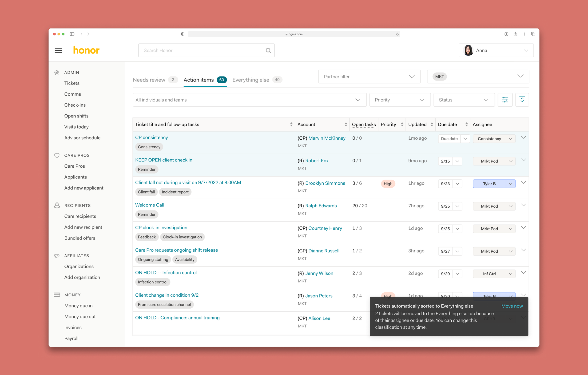Click the Open tasks column header
The height and width of the screenshot is (375, 588).
tap(364, 125)
